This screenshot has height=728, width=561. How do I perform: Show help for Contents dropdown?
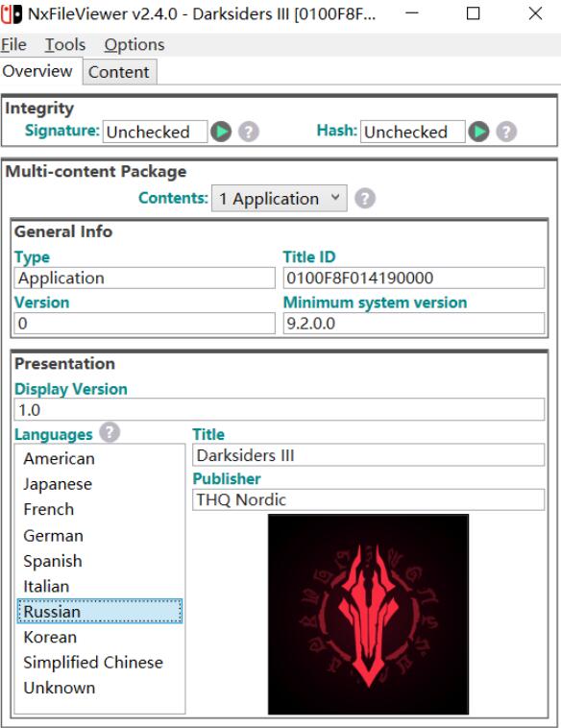pos(365,198)
